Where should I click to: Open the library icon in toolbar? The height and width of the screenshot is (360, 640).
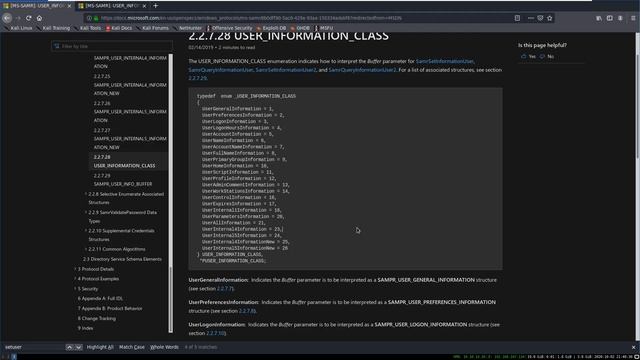point(599,18)
